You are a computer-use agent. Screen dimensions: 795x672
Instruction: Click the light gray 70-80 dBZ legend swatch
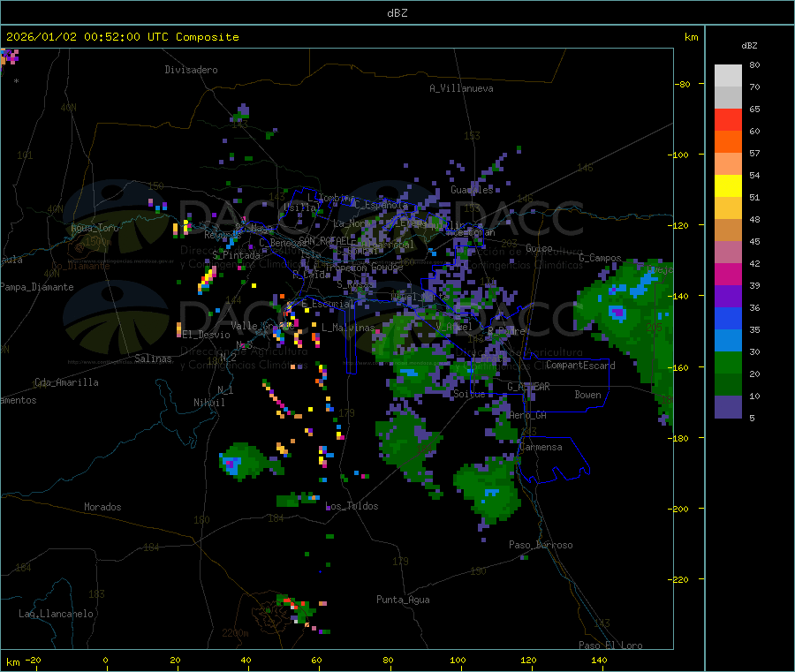(x=728, y=76)
